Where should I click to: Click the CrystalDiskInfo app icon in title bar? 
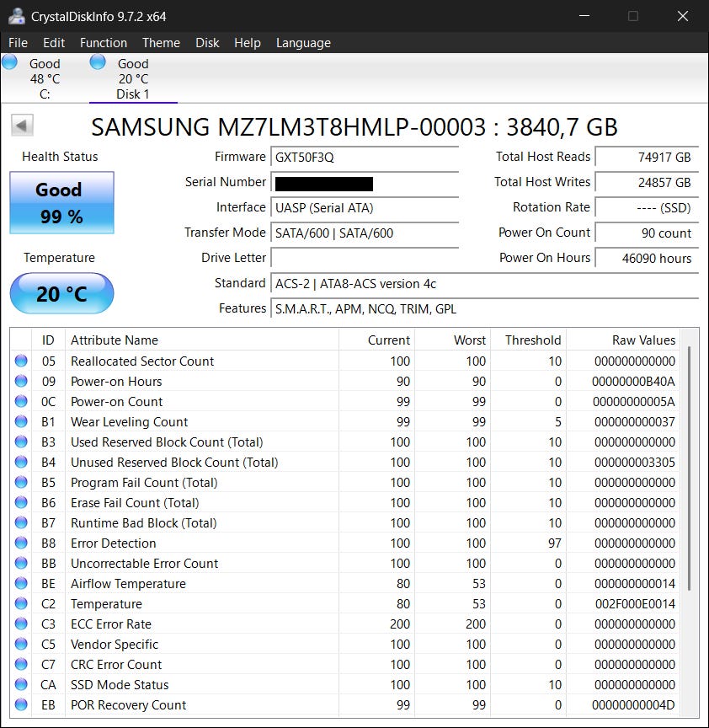click(x=16, y=16)
